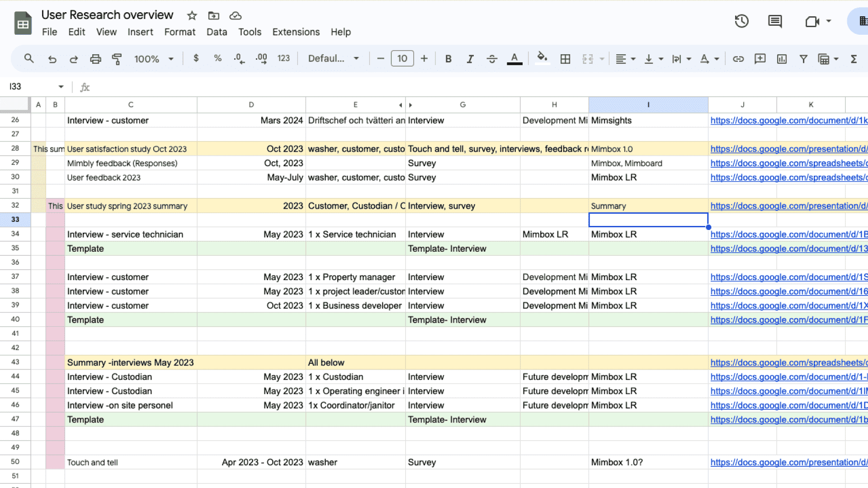868x488 pixels.
Task: Open the Default font dropdown
Action: [334, 59]
